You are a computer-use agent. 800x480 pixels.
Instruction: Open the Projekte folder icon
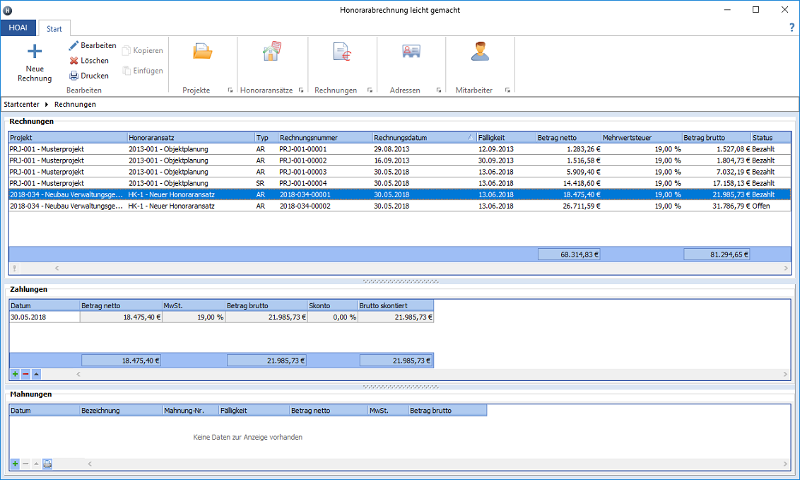tap(202, 53)
